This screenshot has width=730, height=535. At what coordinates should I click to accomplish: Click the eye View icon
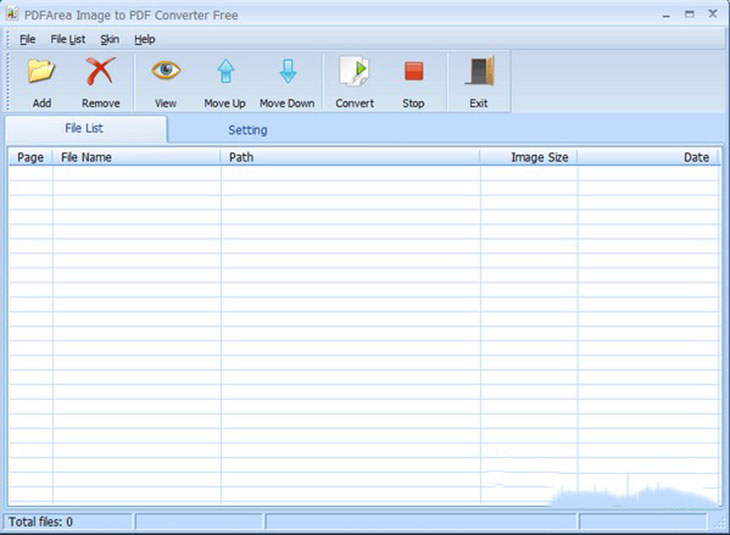166,70
